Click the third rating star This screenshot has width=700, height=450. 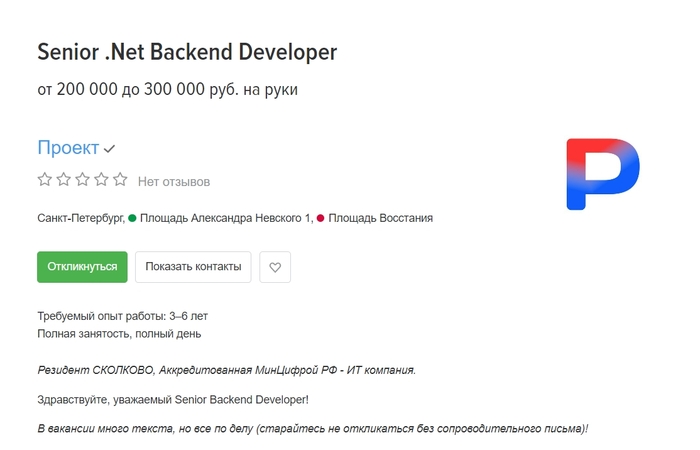click(x=82, y=181)
